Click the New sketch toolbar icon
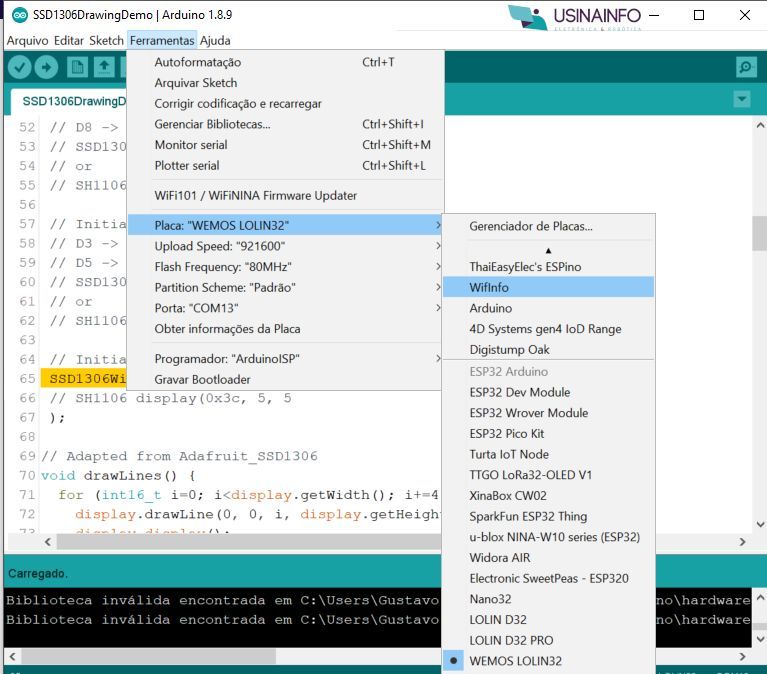The width and height of the screenshot is (767, 674). pyautogui.click(x=77, y=67)
